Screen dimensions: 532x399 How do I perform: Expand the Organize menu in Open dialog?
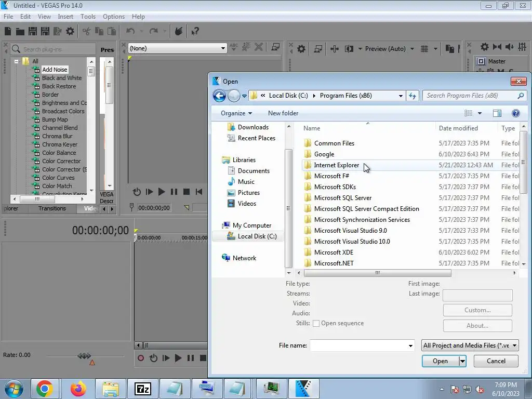pyautogui.click(x=236, y=113)
